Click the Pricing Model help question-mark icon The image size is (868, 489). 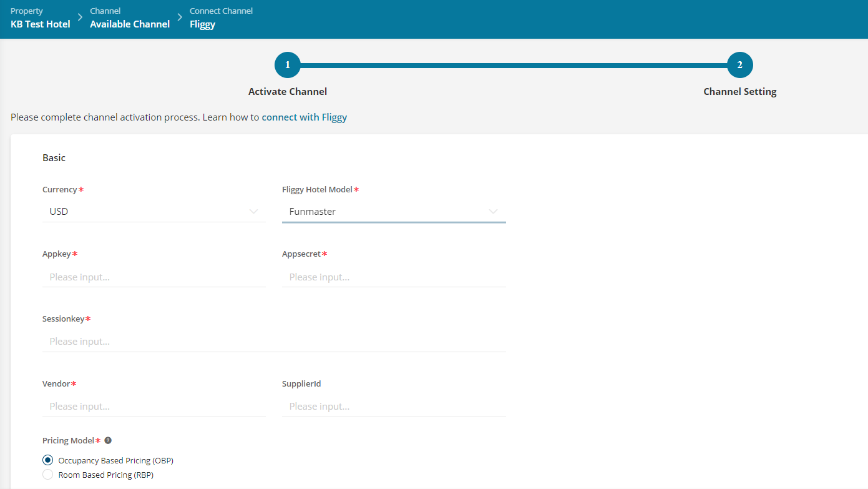[x=108, y=440]
